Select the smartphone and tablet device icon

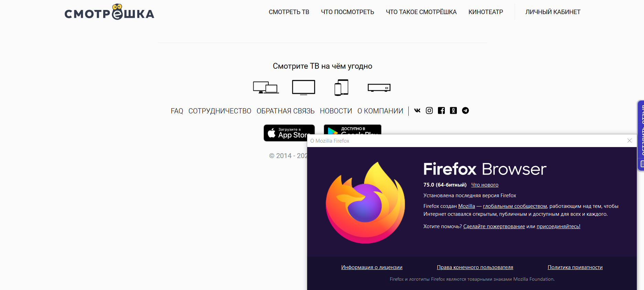tap(341, 87)
